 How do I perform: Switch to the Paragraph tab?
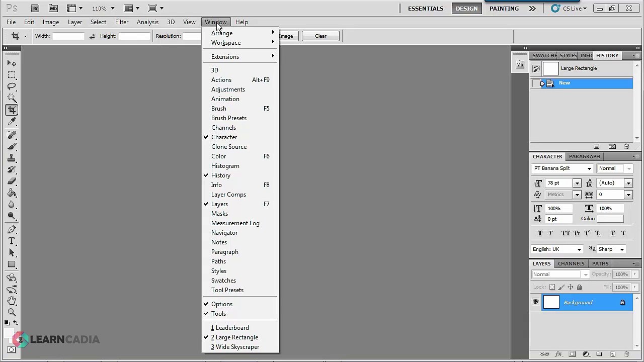(585, 156)
